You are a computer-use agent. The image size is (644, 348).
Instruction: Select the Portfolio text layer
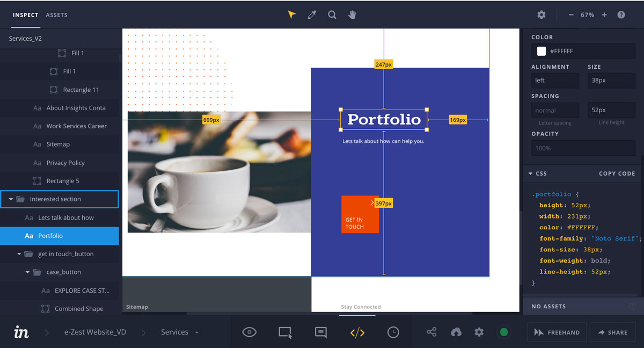coord(60,236)
